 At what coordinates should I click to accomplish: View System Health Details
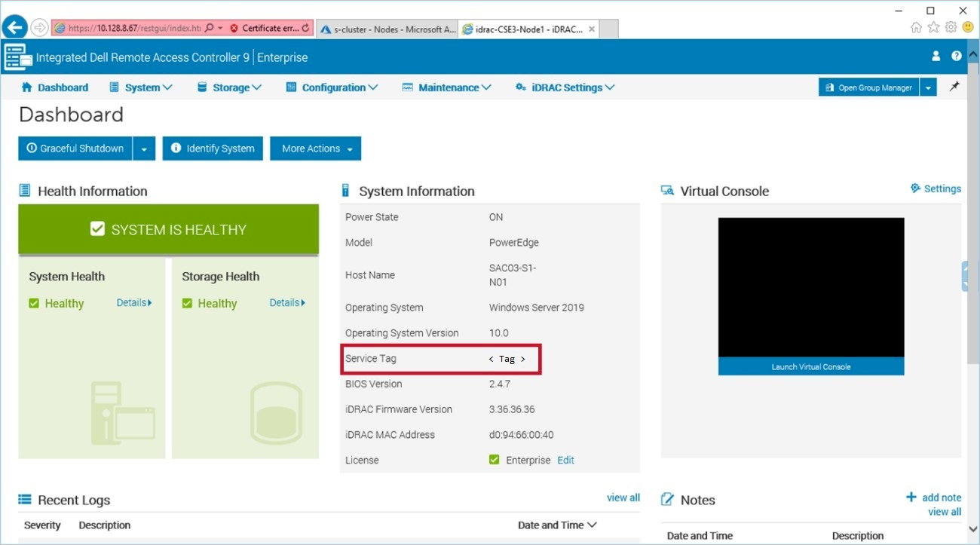click(134, 302)
